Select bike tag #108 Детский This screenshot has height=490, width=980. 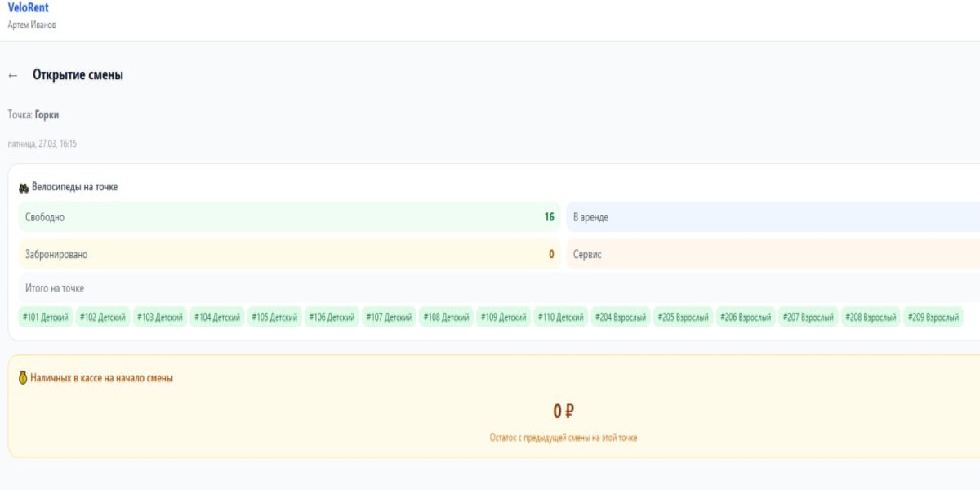click(x=446, y=318)
